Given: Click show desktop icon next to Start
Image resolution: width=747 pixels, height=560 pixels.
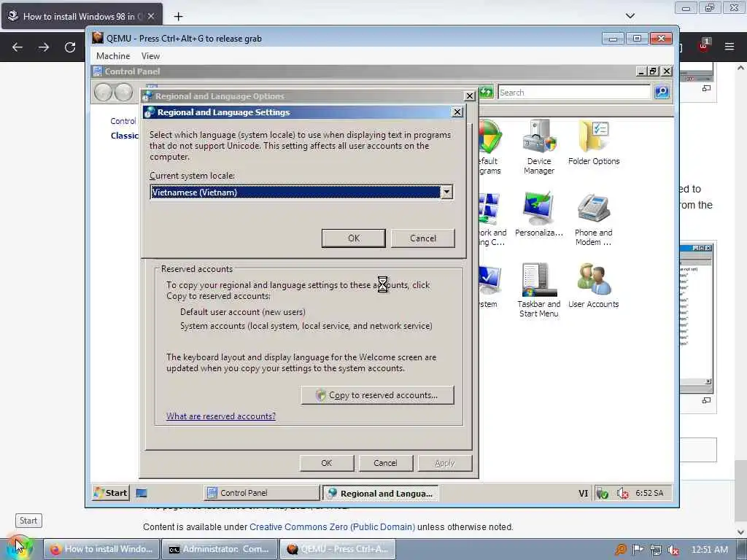Looking at the screenshot, I should 142,493.
